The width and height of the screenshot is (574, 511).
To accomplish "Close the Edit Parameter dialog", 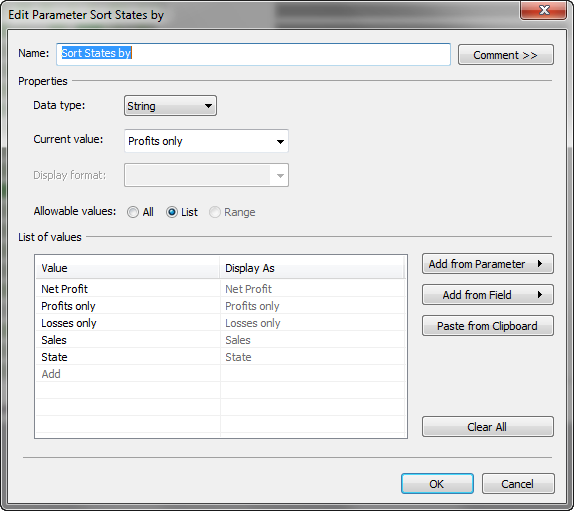I will click(544, 10).
